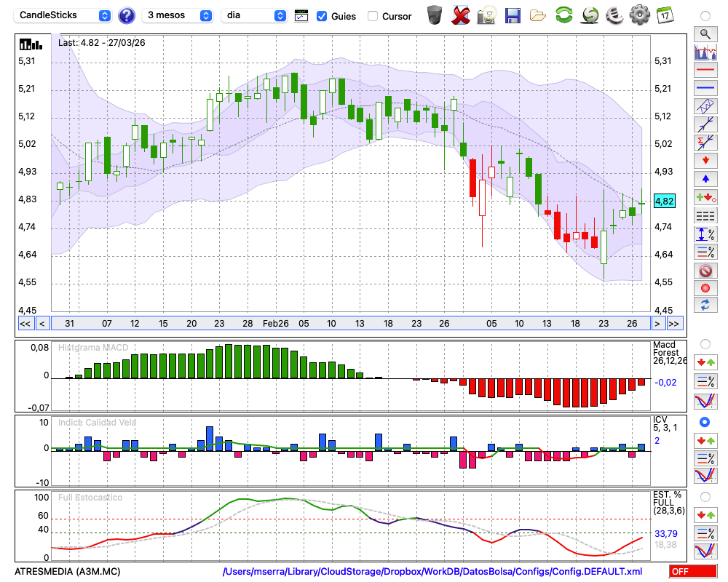Open the CandleSticks chart type dropdown
Viewport: 728px width, 582px height.
(63, 15)
